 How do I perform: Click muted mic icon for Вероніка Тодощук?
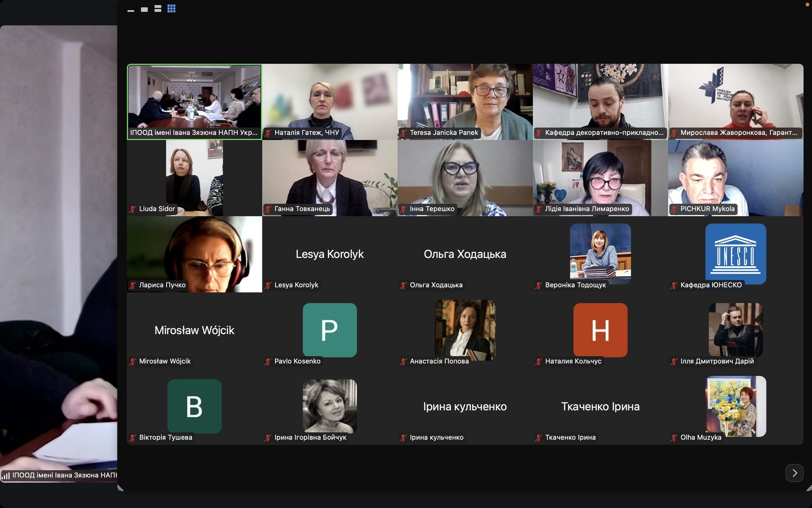pyautogui.click(x=538, y=285)
